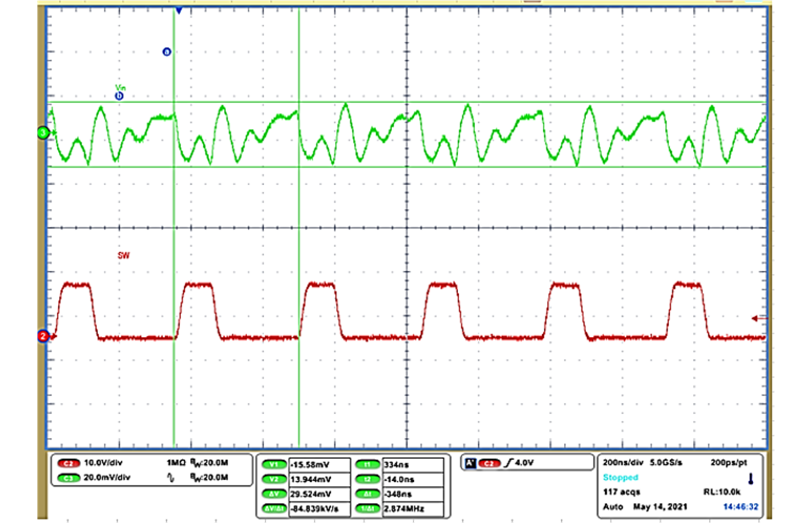The height and width of the screenshot is (523, 812).
Task: Click cursor handle 'b' near Vin label
Action: click(x=119, y=96)
